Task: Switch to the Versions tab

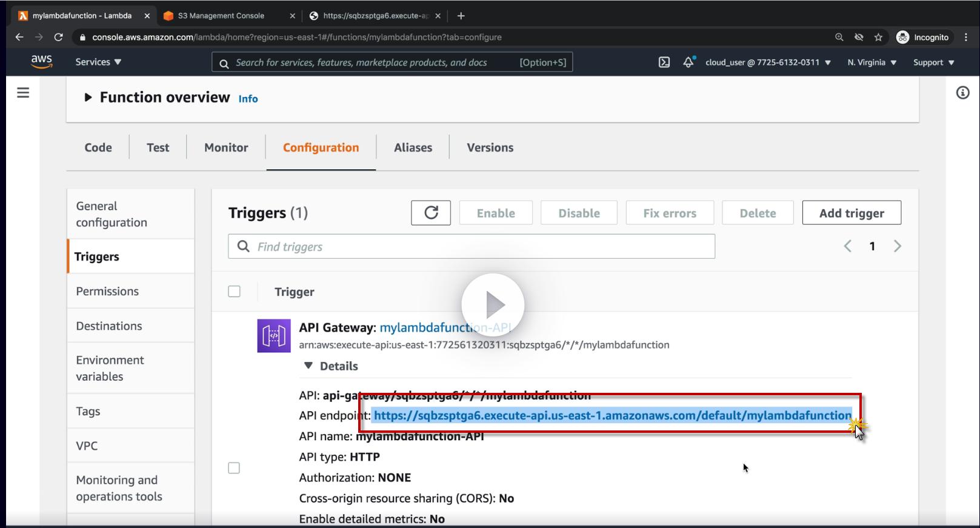Action: coord(490,147)
